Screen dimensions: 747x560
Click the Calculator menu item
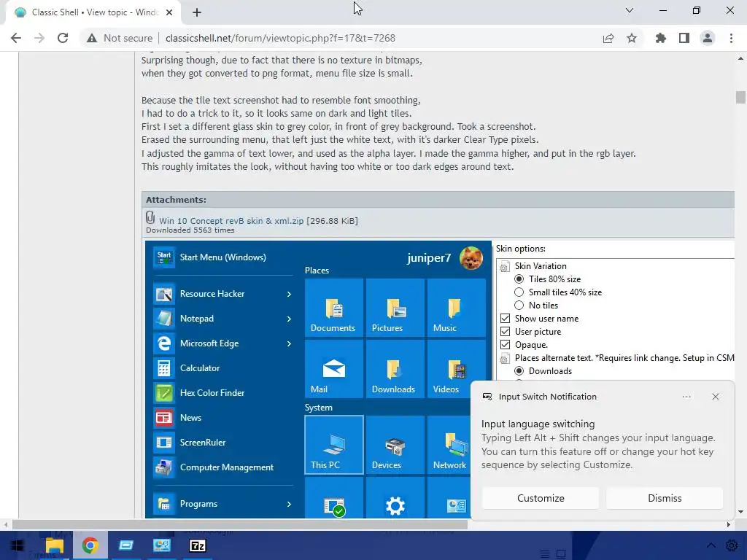pos(223,368)
